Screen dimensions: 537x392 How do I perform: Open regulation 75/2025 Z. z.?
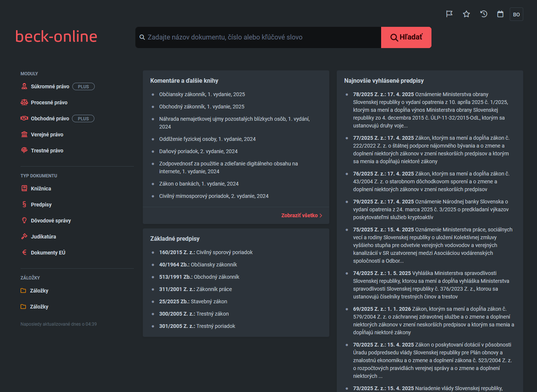pyautogui.click(x=433, y=245)
